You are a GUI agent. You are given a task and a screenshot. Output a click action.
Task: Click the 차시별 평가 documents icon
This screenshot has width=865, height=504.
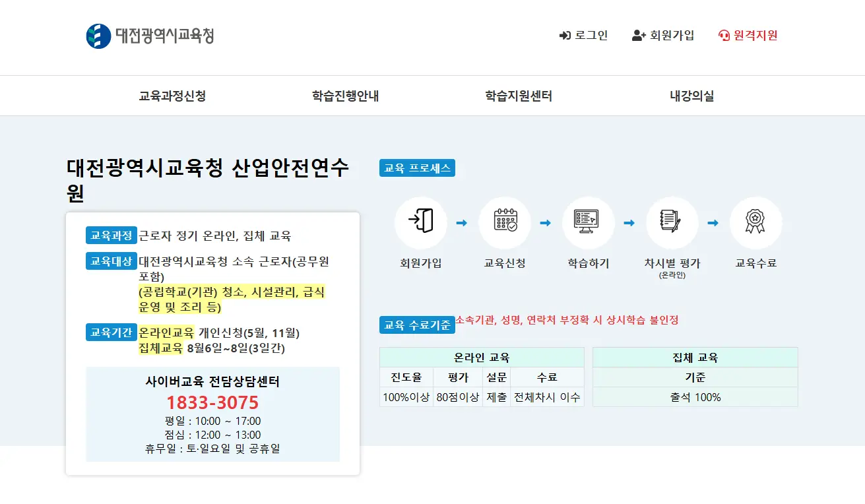pyautogui.click(x=672, y=222)
